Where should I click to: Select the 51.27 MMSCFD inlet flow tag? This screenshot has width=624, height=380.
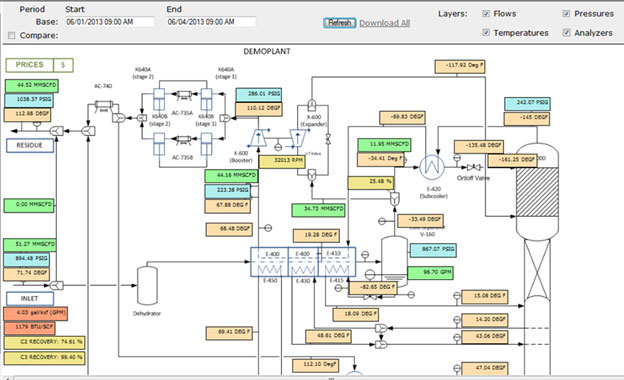30,245
